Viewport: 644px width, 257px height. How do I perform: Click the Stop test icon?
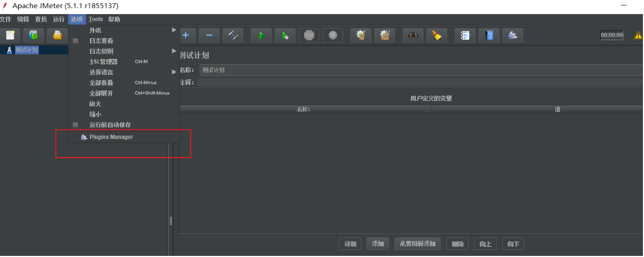[309, 35]
